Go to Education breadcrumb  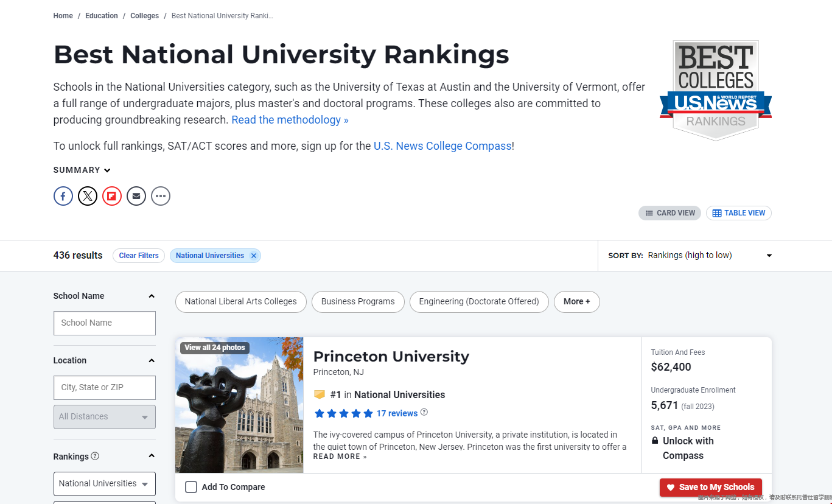pos(102,16)
